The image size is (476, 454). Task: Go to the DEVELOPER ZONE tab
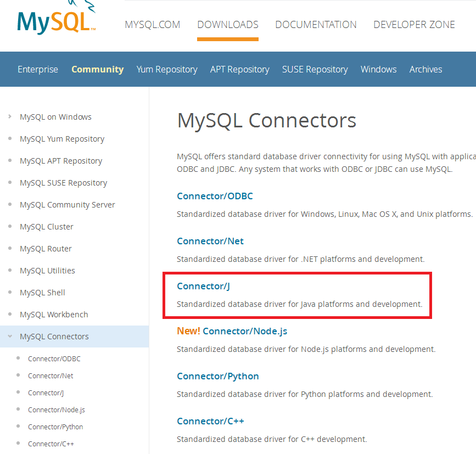[414, 25]
